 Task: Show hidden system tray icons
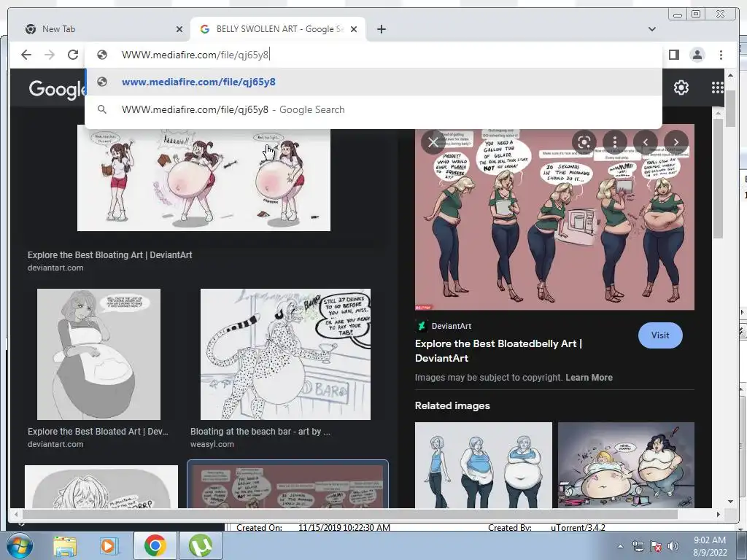[x=620, y=546]
